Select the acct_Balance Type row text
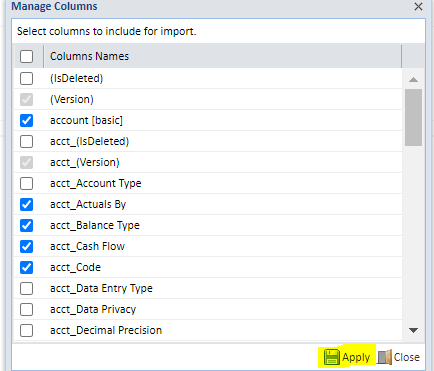Screen dimensions: 434x371 [x=95, y=225]
